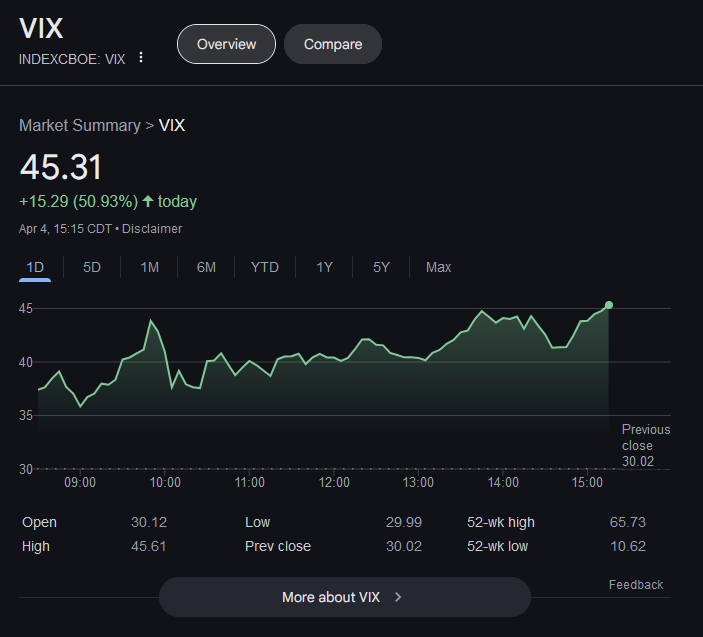Click the 40 value on the y-axis
The height and width of the screenshot is (637, 703).
[x=26, y=362]
